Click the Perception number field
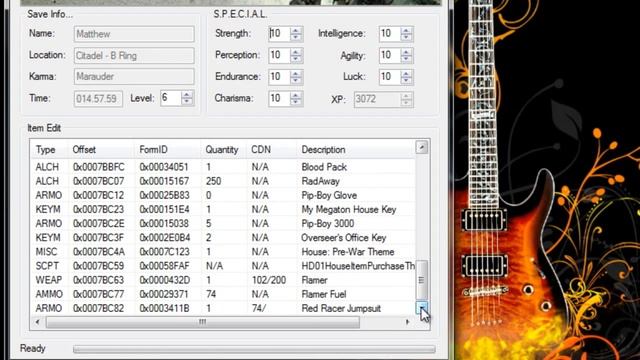This screenshot has width=640, height=360. pos(280,56)
